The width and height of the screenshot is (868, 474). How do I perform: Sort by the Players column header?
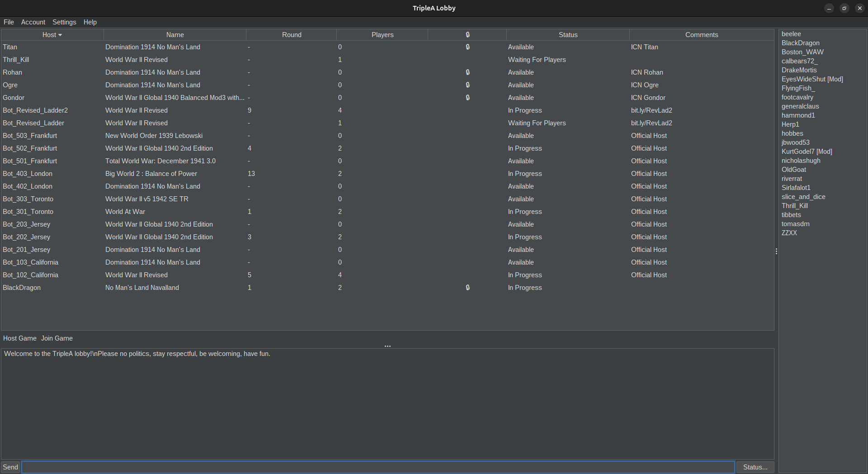tap(382, 35)
